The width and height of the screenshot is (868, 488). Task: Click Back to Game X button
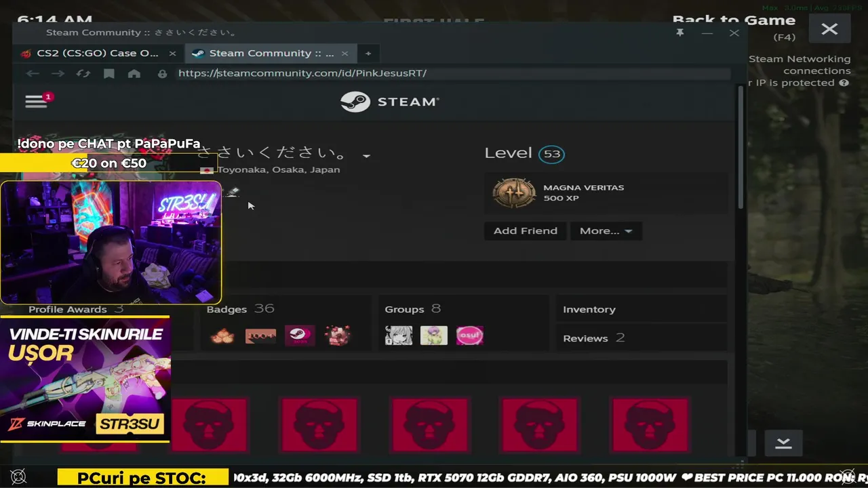coord(829,29)
